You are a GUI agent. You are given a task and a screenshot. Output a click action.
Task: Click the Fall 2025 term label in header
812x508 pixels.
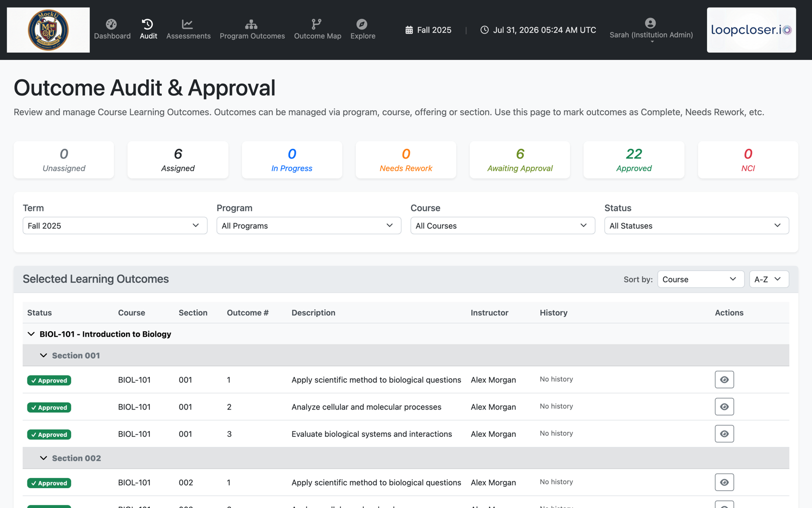[434, 30]
